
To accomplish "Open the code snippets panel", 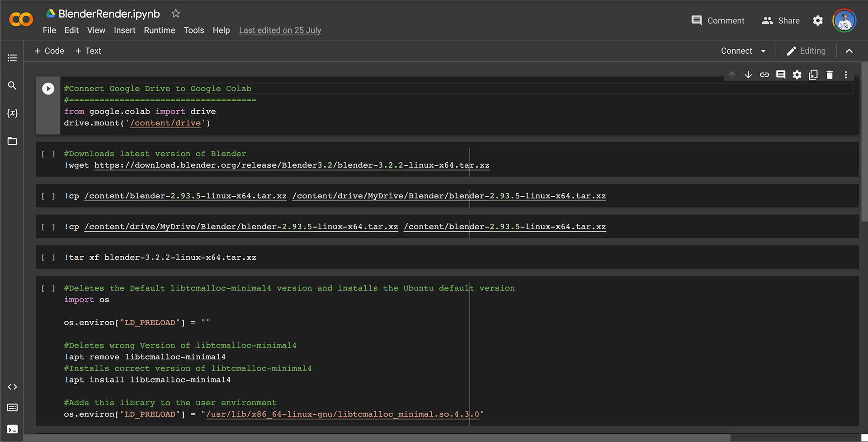I will click(12, 387).
